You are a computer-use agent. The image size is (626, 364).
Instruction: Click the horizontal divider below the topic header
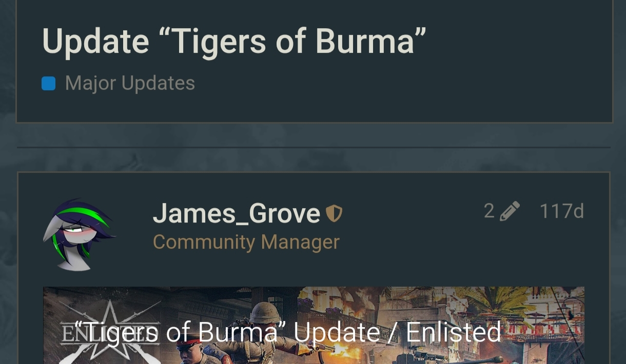click(x=314, y=148)
